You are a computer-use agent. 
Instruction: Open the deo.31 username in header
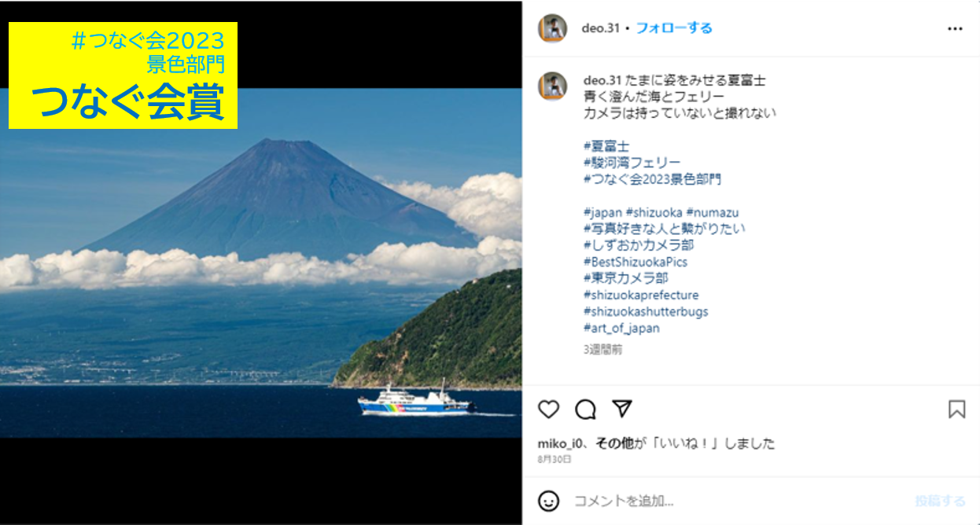601,28
